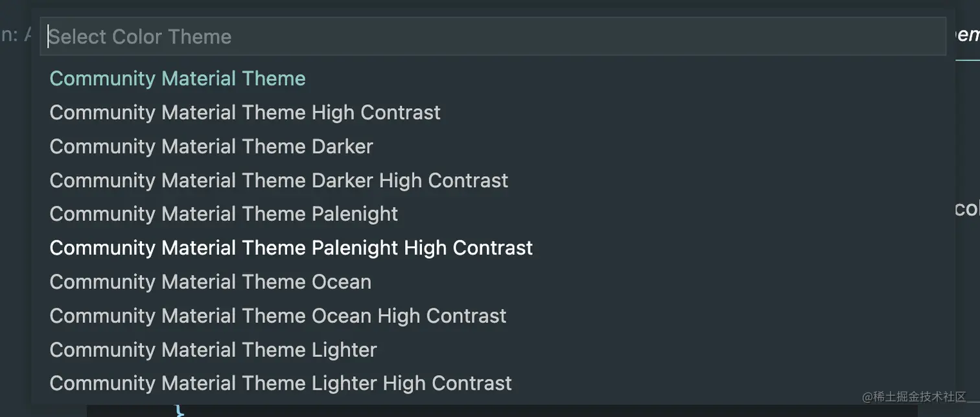This screenshot has width=980, height=417.
Task: Switch to Community Material Theme Ocean
Action: [x=211, y=282]
